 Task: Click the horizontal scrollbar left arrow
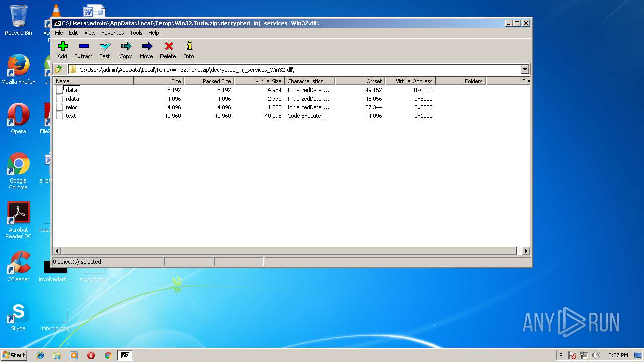click(57, 251)
